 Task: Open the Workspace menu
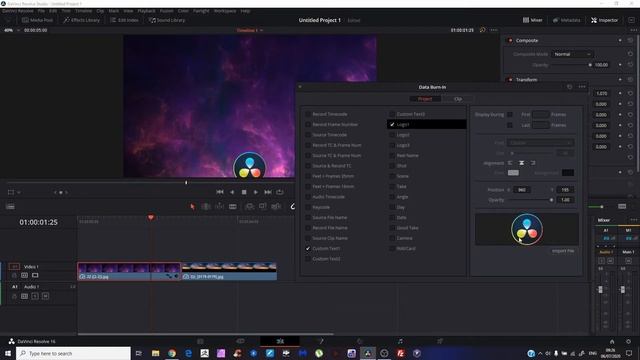pyautogui.click(x=225, y=11)
